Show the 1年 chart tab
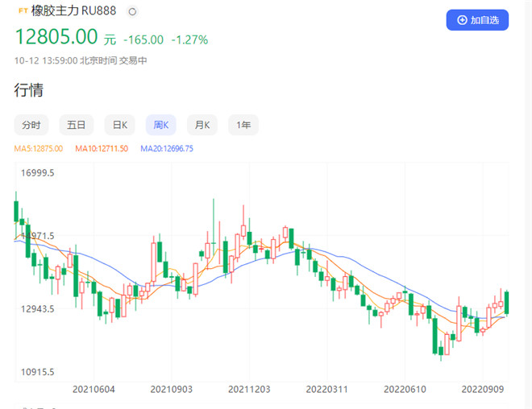 [x=243, y=125]
